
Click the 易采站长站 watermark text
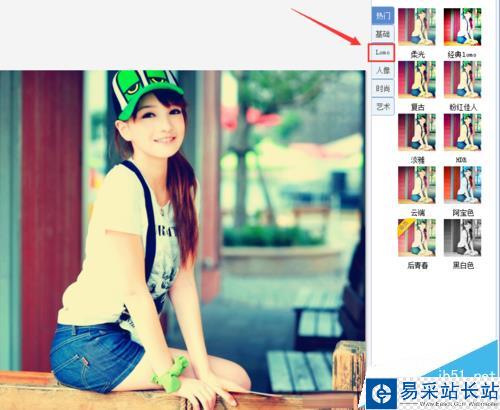click(x=449, y=391)
